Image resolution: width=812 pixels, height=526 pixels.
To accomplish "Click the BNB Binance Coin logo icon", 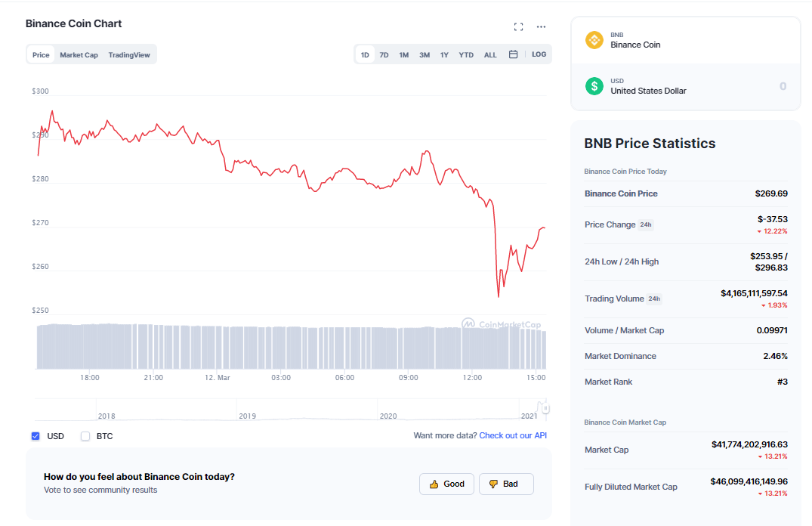I will 594,40.
